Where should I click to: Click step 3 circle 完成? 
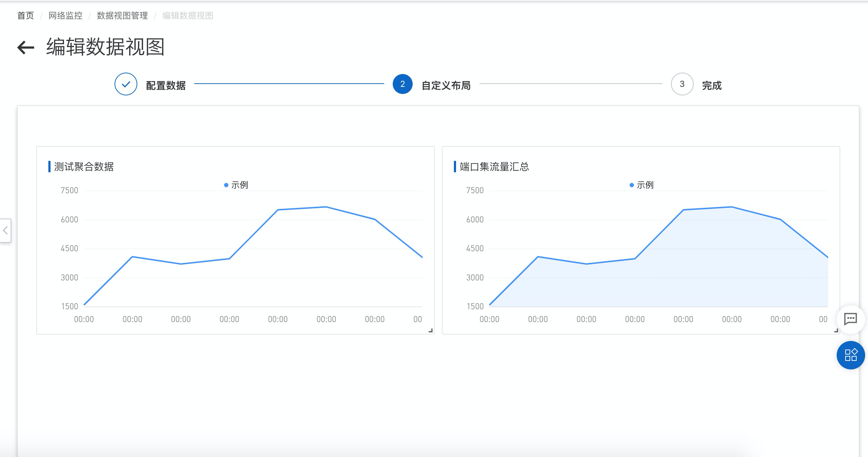coord(682,84)
